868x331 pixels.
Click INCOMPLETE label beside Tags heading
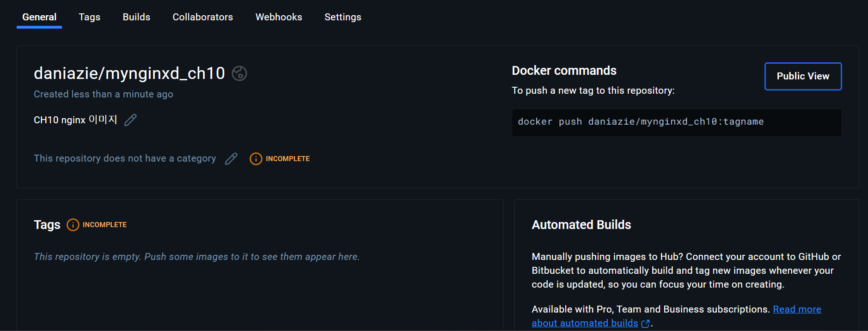pyautogui.click(x=104, y=225)
